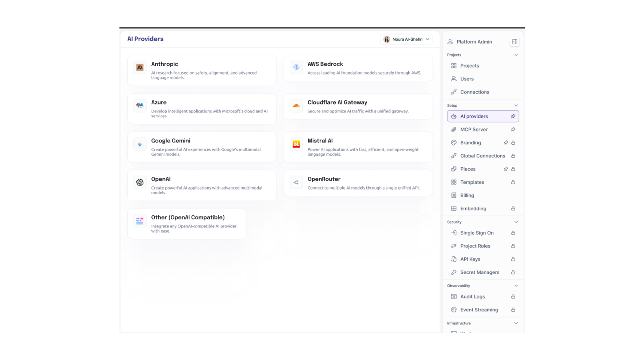
Task: Select the Cloudflare AI Gateway provider name
Action: pyautogui.click(x=337, y=103)
